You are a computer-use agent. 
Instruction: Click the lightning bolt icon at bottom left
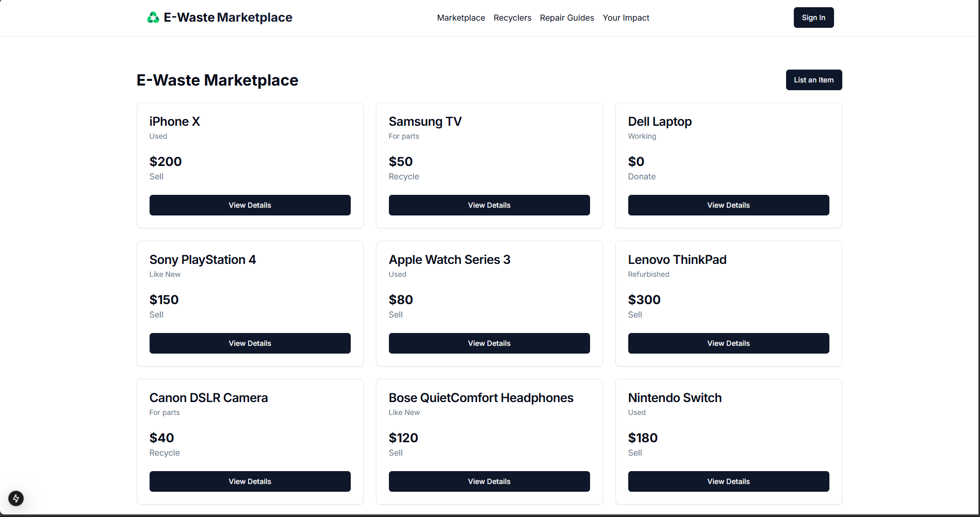click(x=15, y=498)
